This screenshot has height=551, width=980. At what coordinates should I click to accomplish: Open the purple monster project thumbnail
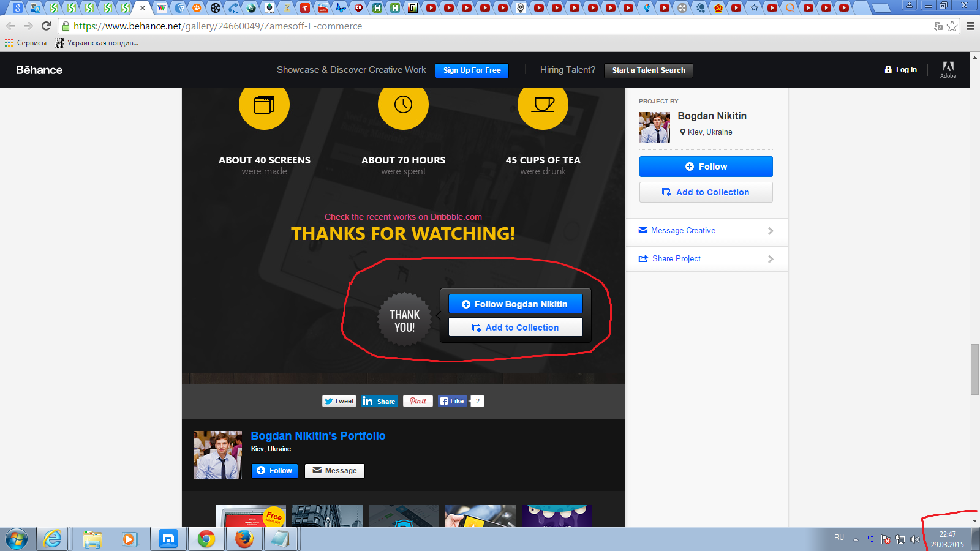(x=557, y=516)
